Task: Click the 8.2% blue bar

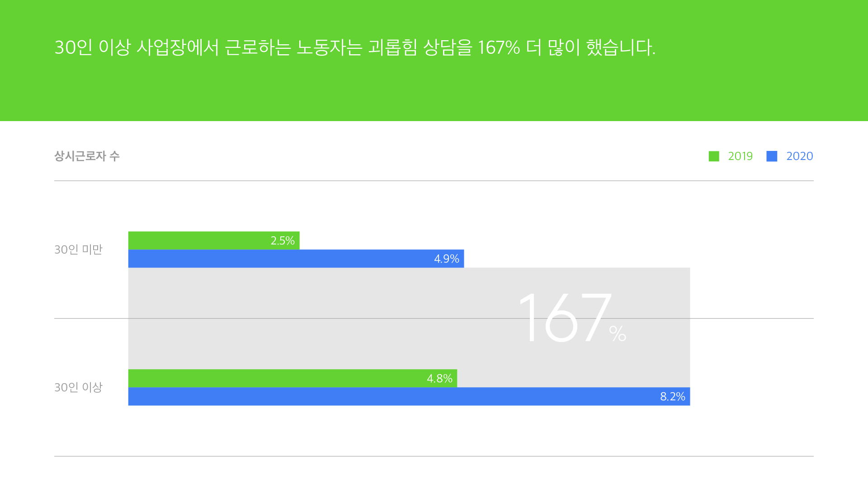Action: [x=409, y=396]
